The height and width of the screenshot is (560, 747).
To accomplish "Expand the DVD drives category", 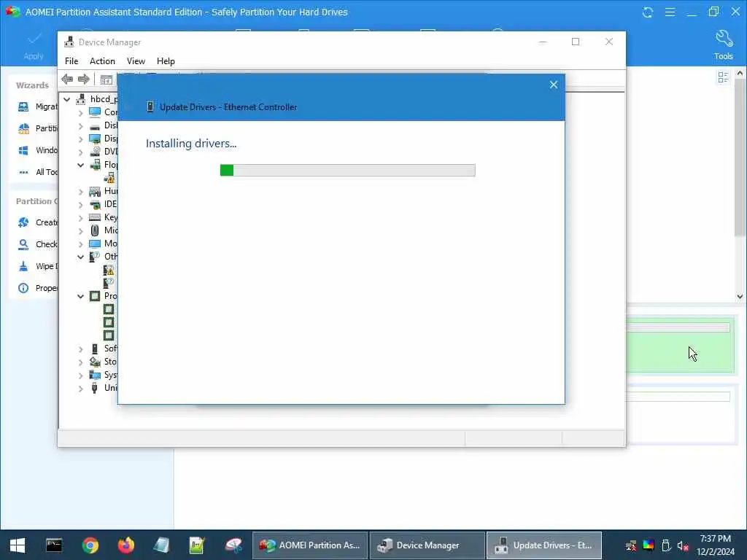I will (x=80, y=152).
